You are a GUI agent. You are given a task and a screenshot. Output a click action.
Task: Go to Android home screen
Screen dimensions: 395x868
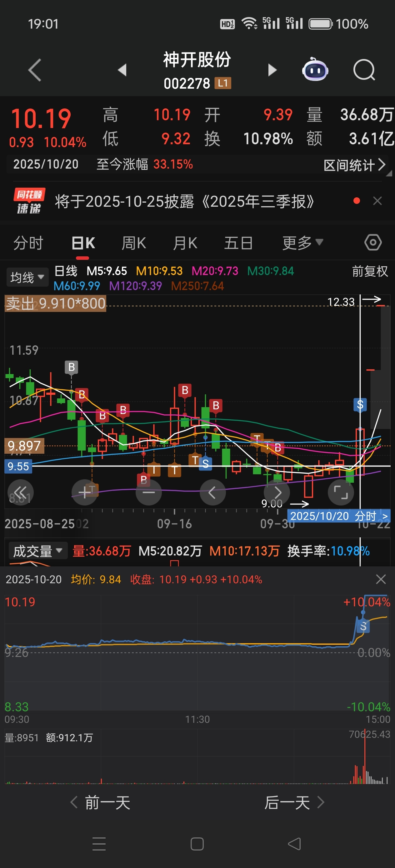point(197,844)
